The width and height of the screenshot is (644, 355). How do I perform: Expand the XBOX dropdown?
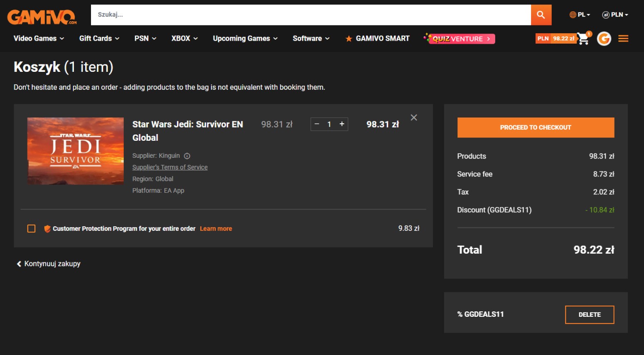[184, 39]
